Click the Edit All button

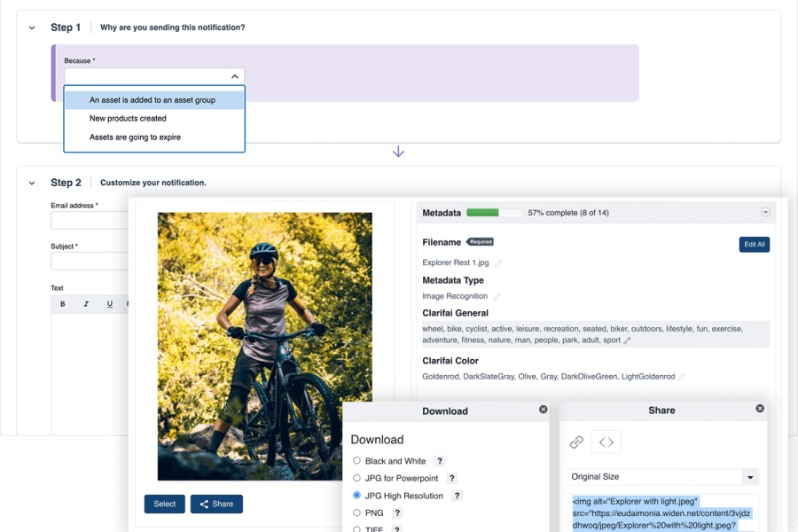754,245
